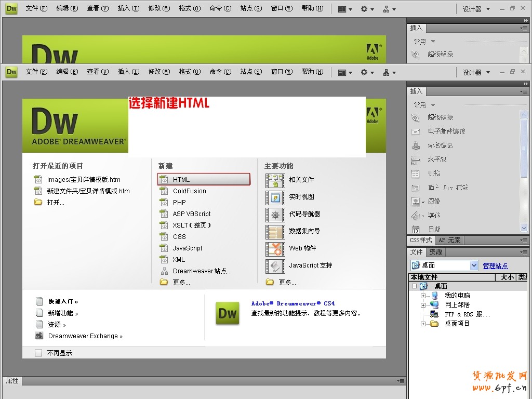The width and height of the screenshot is (532, 399).
Task: Collapse panels via double-arrow in front window
Action: [x=526, y=84]
